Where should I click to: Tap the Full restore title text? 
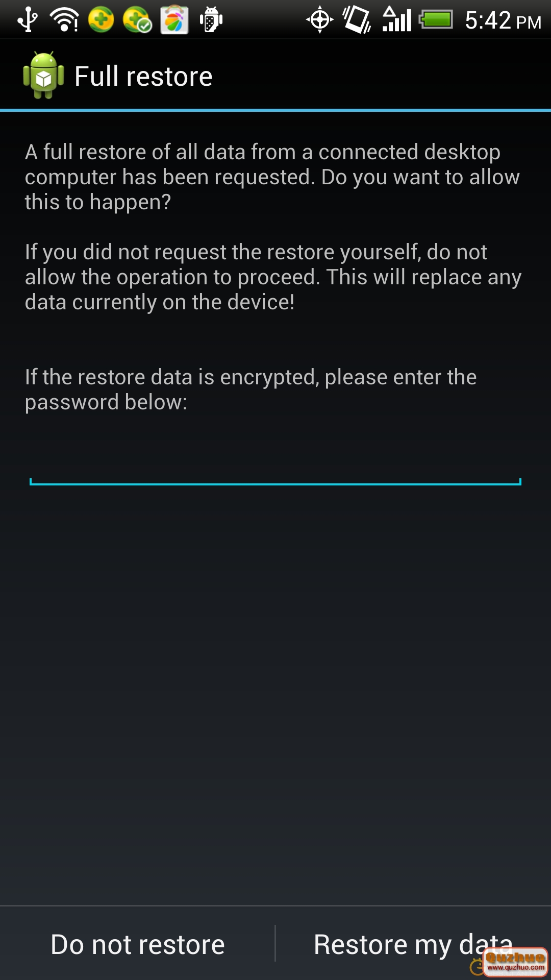(x=143, y=77)
